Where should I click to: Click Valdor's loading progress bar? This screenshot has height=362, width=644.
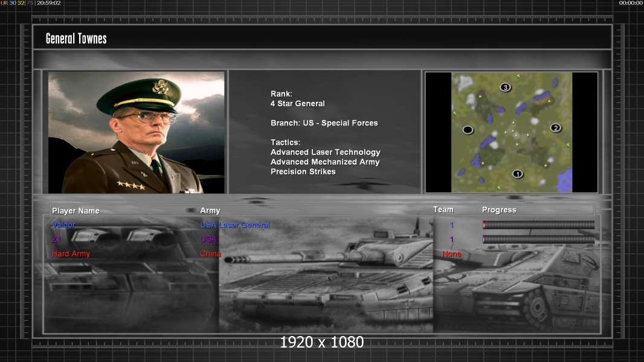tap(538, 224)
